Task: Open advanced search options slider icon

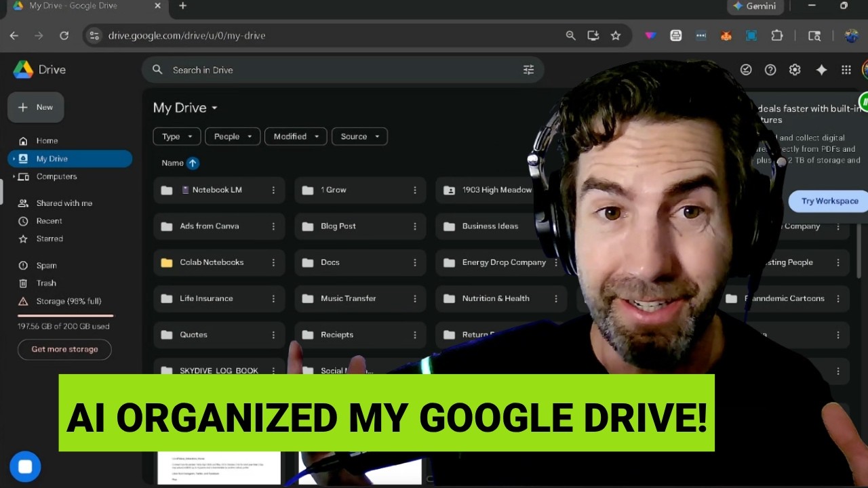Action: 528,70
